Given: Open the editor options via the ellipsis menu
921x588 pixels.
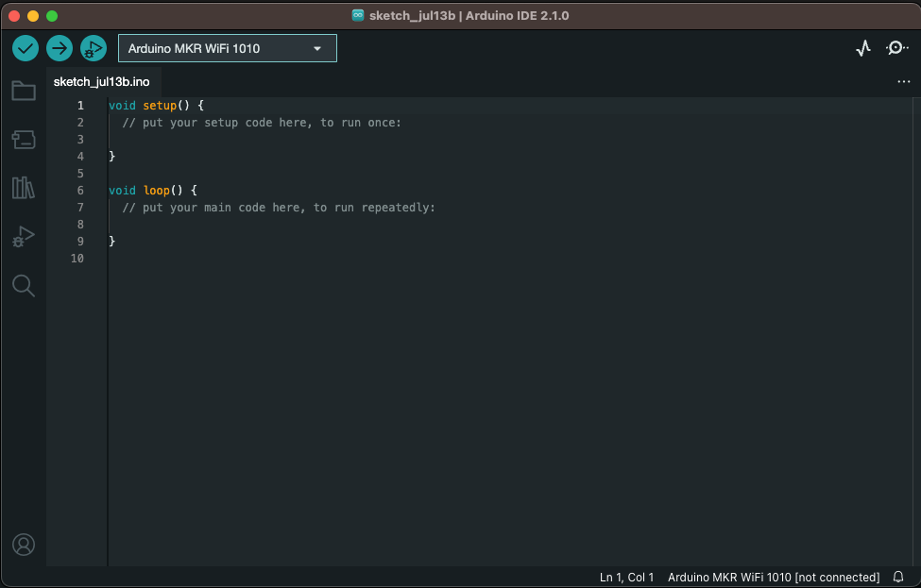Looking at the screenshot, I should pos(903,81).
